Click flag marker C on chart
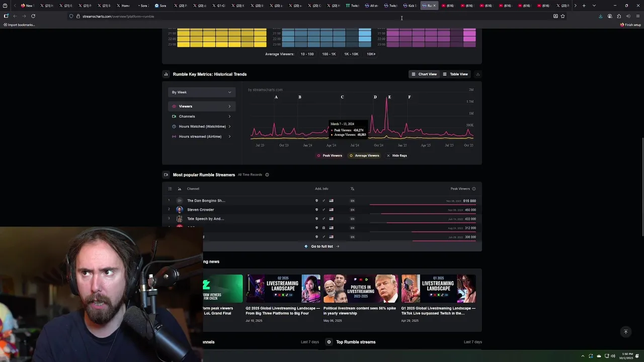 342,97
